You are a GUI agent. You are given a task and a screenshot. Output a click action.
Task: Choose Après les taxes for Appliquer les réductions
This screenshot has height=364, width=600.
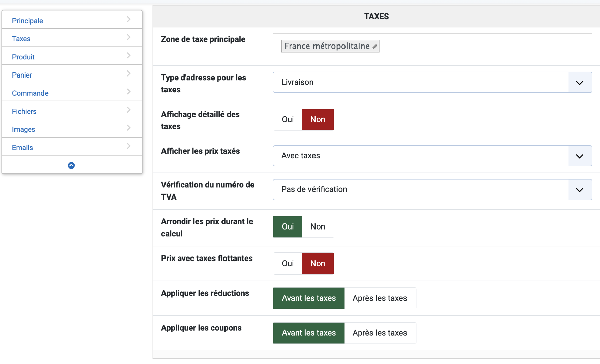(x=380, y=298)
